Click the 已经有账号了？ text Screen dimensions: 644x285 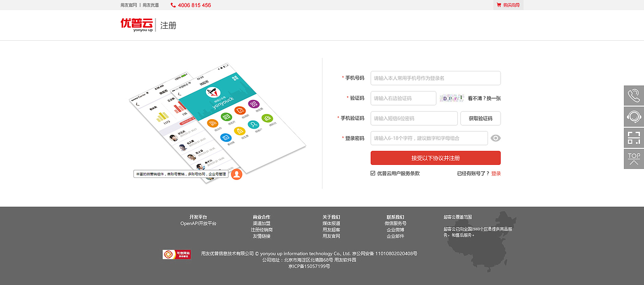pos(473,173)
